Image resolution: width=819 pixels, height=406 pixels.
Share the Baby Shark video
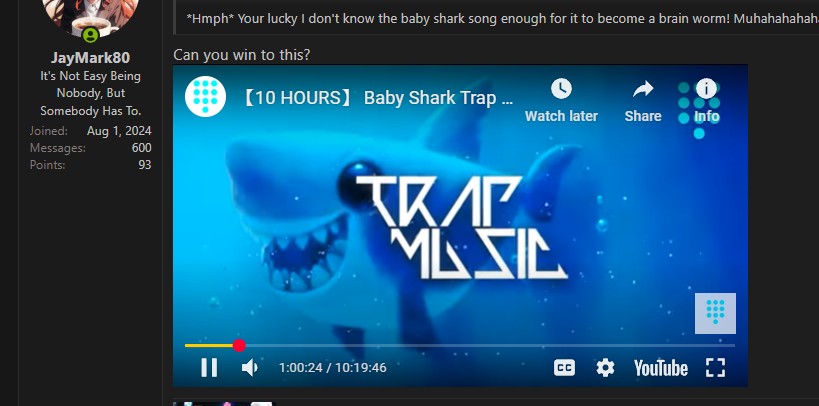click(x=643, y=101)
